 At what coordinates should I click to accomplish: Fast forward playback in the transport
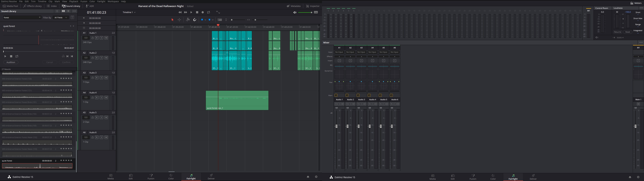click(x=185, y=12)
